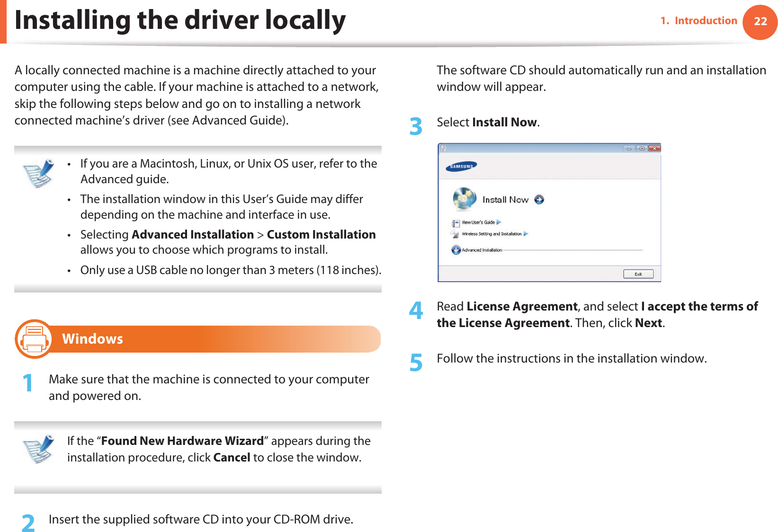Click "Insert the supplied software CD" step text
The width and height of the screenshot is (778, 532).
point(201,519)
